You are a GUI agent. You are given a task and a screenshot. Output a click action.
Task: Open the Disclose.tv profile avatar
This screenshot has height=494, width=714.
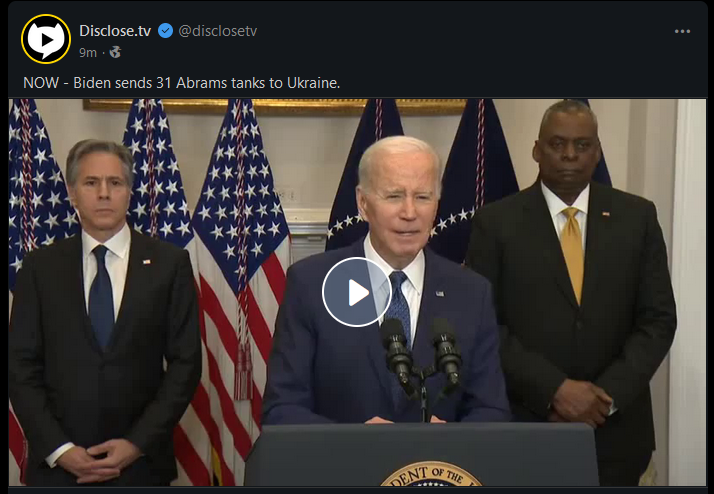click(46, 39)
